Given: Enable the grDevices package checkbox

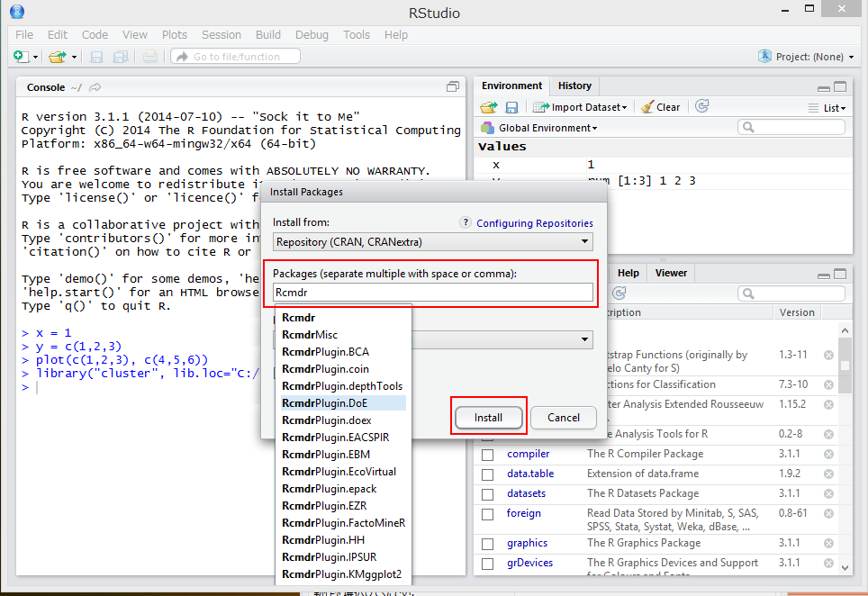Looking at the screenshot, I should point(488,564).
